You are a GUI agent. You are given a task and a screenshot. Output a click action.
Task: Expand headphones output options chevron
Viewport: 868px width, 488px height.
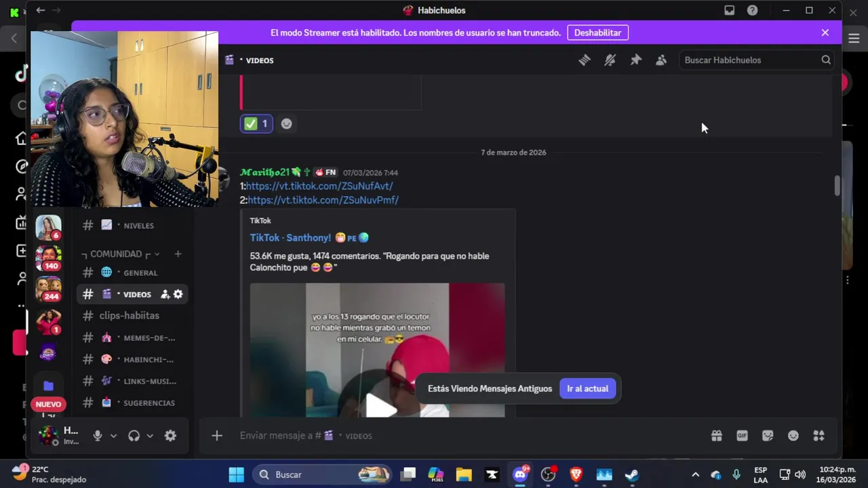150,436
